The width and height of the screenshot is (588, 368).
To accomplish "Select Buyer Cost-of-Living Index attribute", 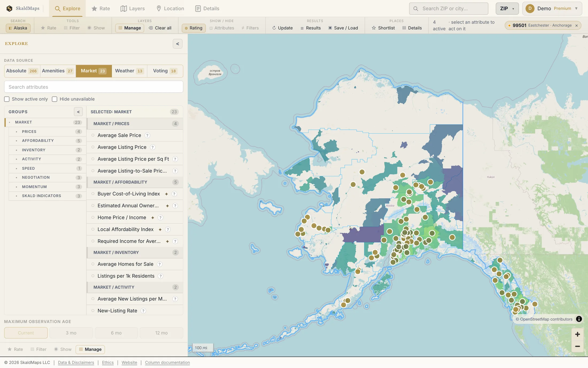I will tap(135, 194).
